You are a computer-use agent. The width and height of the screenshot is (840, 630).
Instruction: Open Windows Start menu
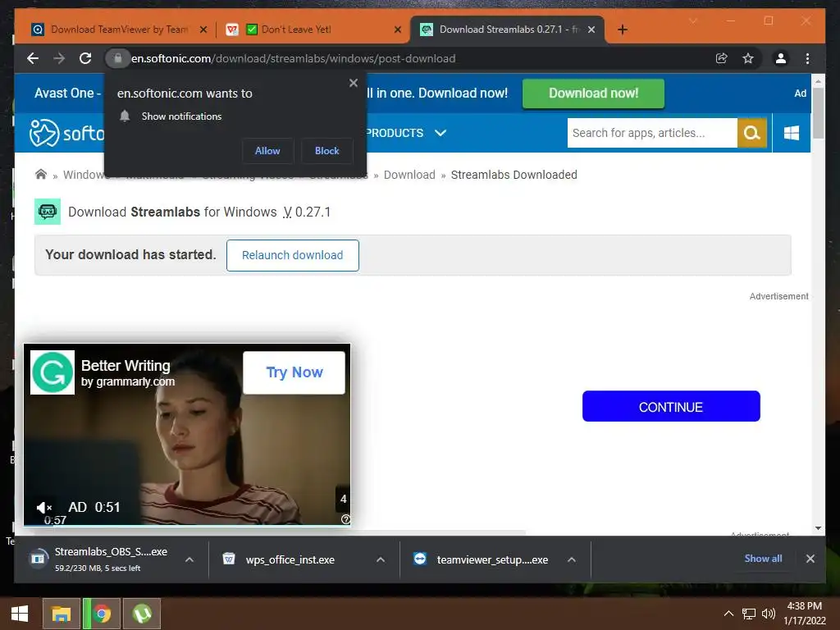pyautogui.click(x=20, y=614)
